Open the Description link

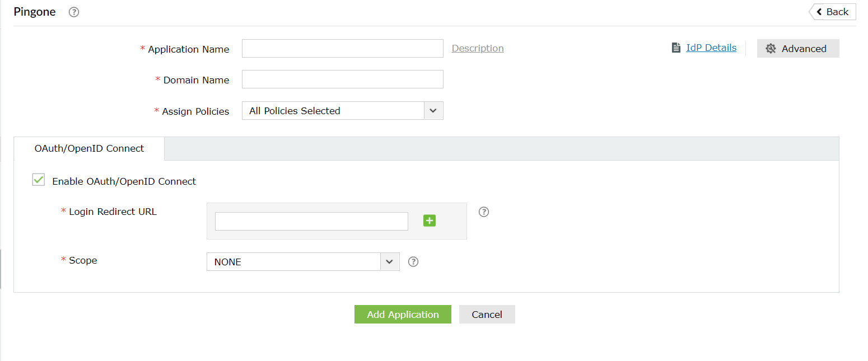478,48
